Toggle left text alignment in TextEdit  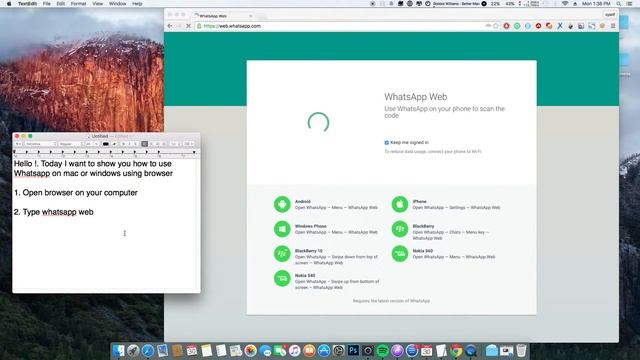tap(144, 144)
